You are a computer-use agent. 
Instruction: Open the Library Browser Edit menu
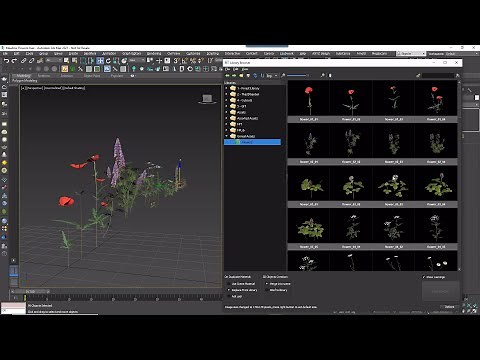pos(235,69)
